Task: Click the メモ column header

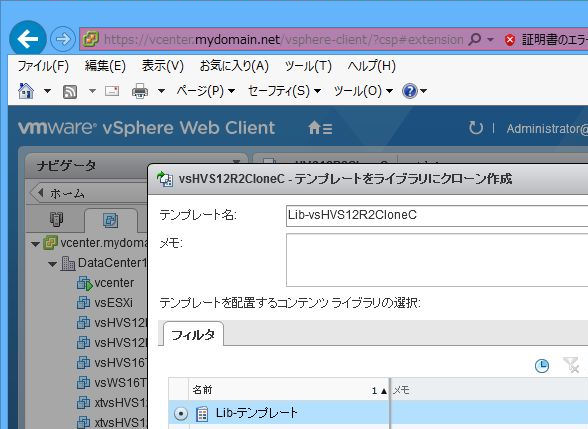Action: pos(489,390)
